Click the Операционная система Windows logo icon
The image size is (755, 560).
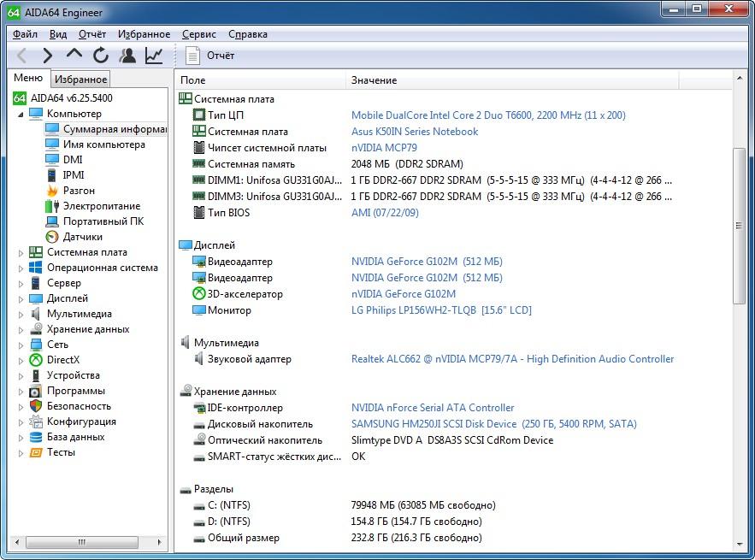click(36, 268)
